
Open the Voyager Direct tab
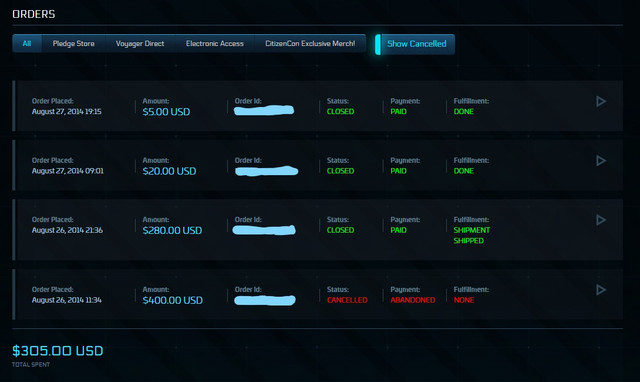tap(140, 43)
